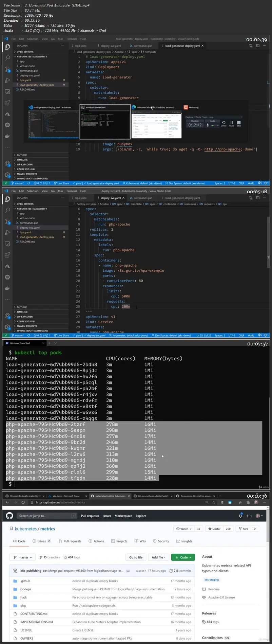
Task: Open the Terminal menu in upper VS Code frame
Action: 72,39
